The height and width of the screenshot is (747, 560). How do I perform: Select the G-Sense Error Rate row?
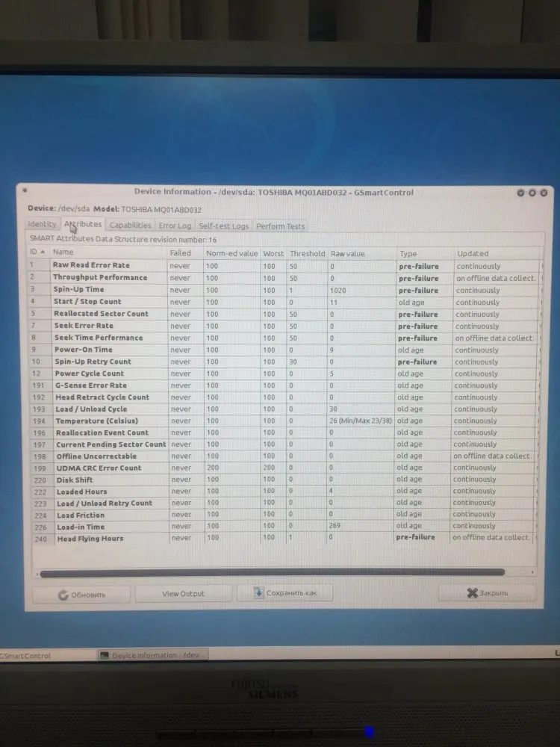coord(284,385)
